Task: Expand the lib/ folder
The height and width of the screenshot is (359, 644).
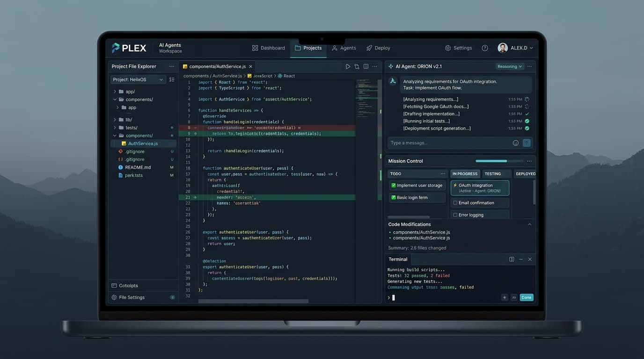Action: [x=115, y=120]
